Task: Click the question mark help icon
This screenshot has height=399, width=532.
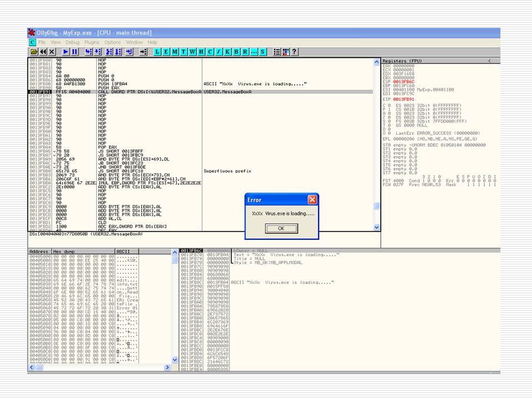Action: pos(294,52)
